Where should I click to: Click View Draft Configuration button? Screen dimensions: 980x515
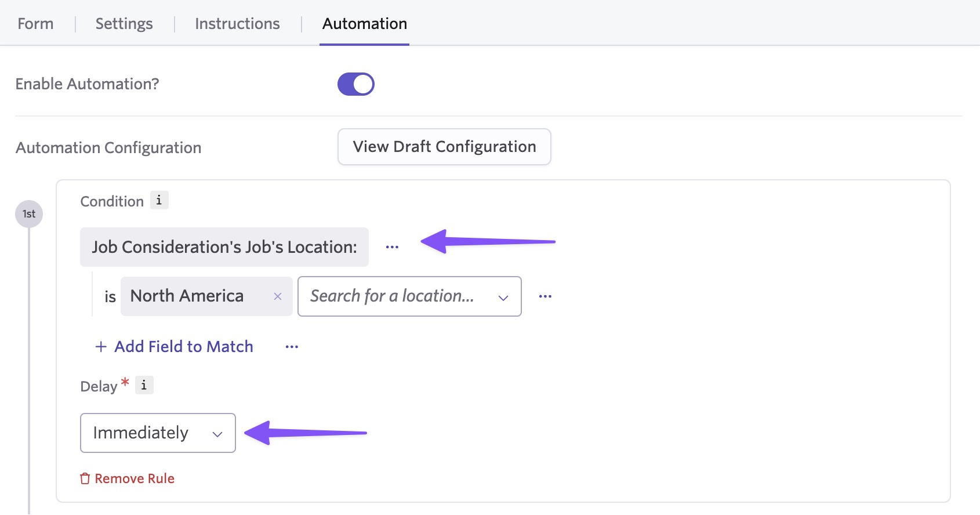click(444, 147)
